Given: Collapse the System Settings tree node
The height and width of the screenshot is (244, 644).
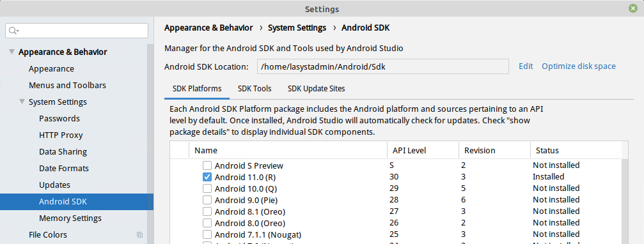Looking at the screenshot, I should [x=22, y=102].
